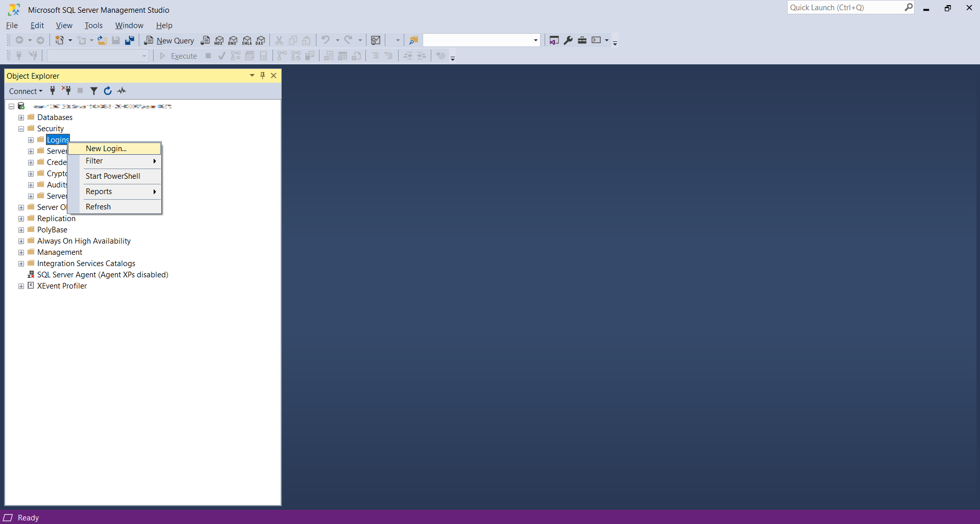
Task: Close the Object Explorer panel
Action: 274,76
